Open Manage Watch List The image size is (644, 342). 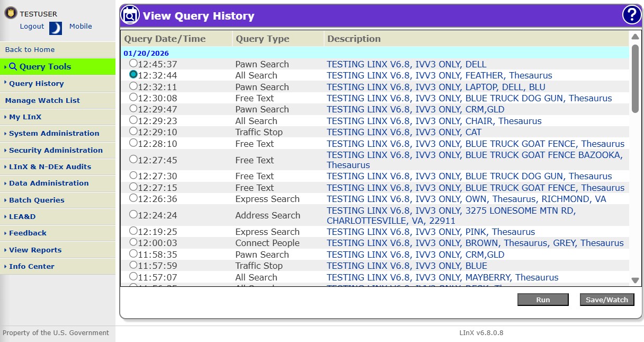pyautogui.click(x=58, y=101)
